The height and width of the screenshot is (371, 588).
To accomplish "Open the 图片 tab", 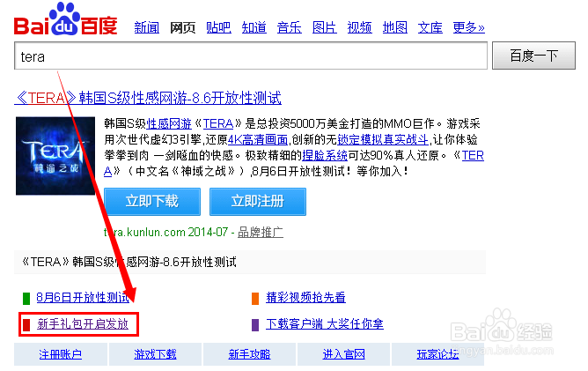I will 325,27.
